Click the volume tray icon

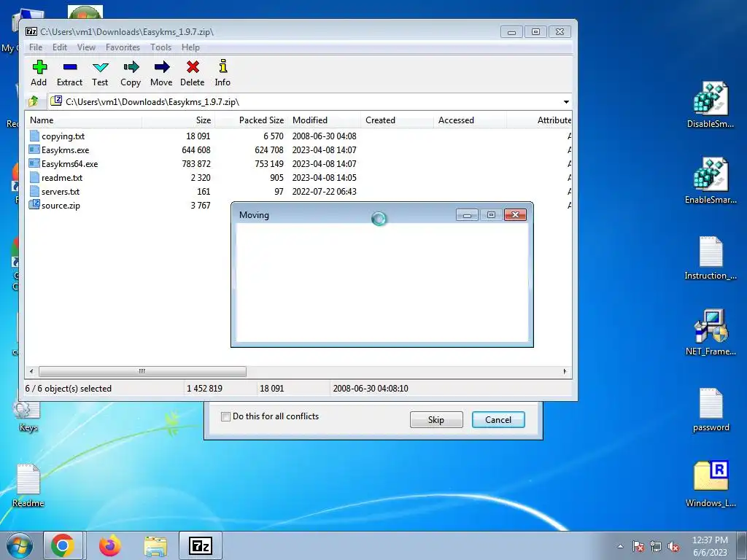(673, 547)
